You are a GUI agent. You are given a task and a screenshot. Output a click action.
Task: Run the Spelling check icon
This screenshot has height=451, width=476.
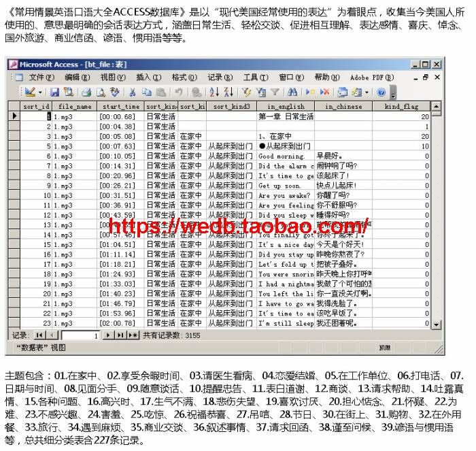(x=115, y=92)
